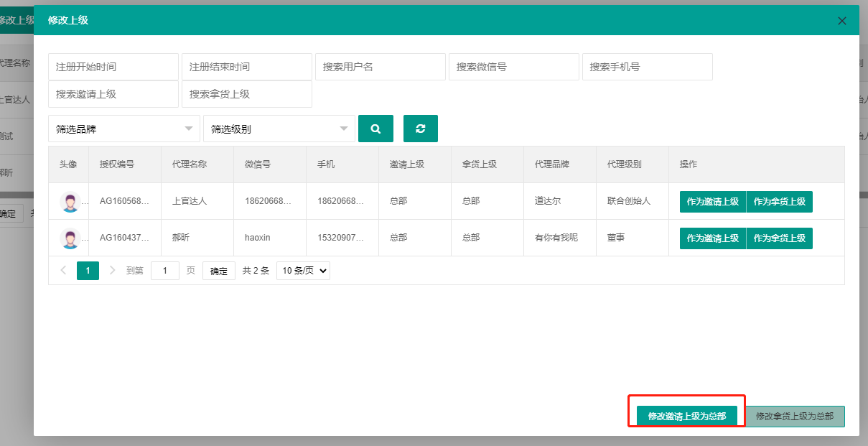Open the 筛选品牌 dropdown
Viewport: 868px width, 446px height.
point(123,129)
